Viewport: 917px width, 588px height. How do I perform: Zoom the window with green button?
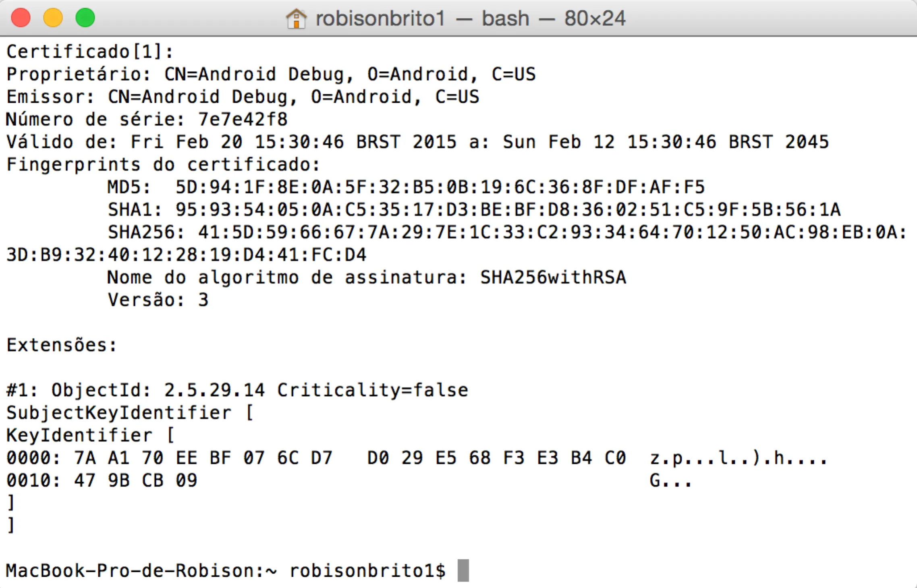click(85, 18)
